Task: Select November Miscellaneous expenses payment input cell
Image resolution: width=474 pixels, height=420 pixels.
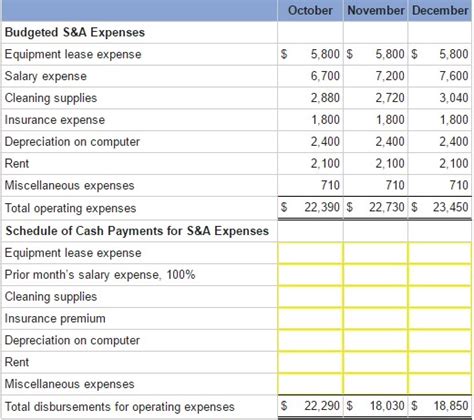Action: click(375, 384)
